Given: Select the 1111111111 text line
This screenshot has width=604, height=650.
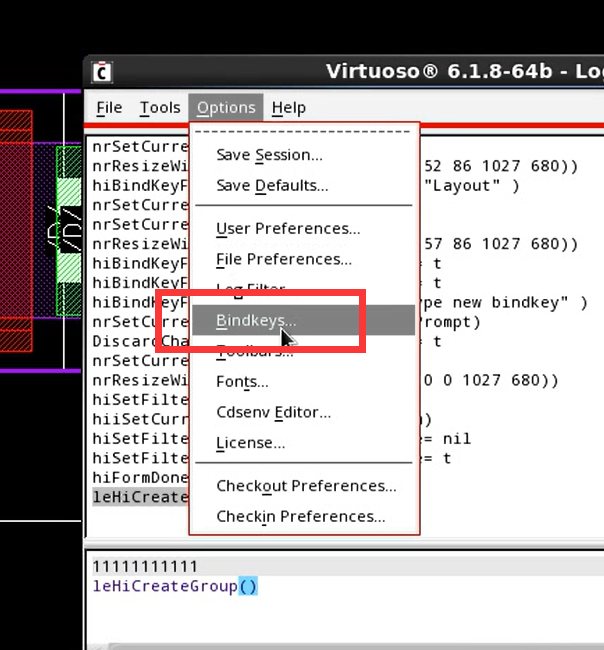Looking at the screenshot, I should [x=145, y=566].
